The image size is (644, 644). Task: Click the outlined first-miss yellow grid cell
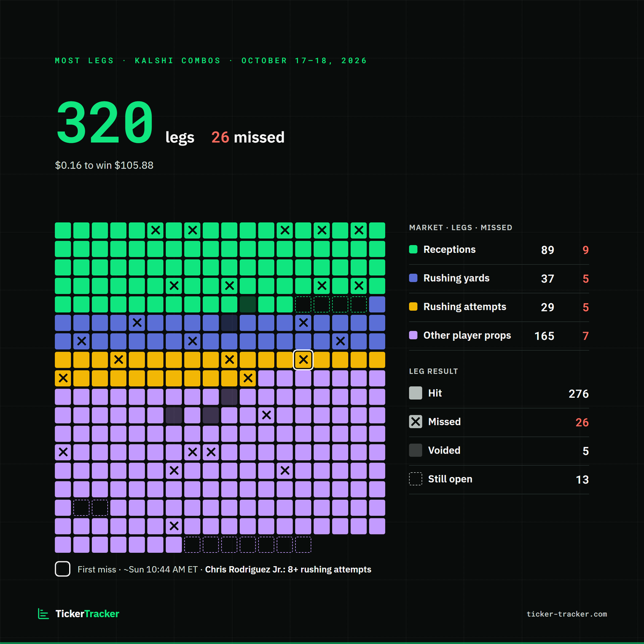tap(304, 360)
